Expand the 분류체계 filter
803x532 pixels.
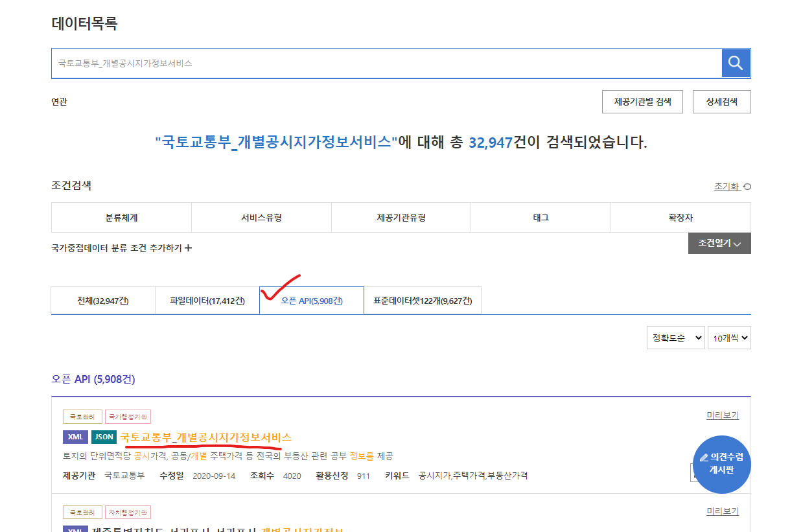click(121, 218)
